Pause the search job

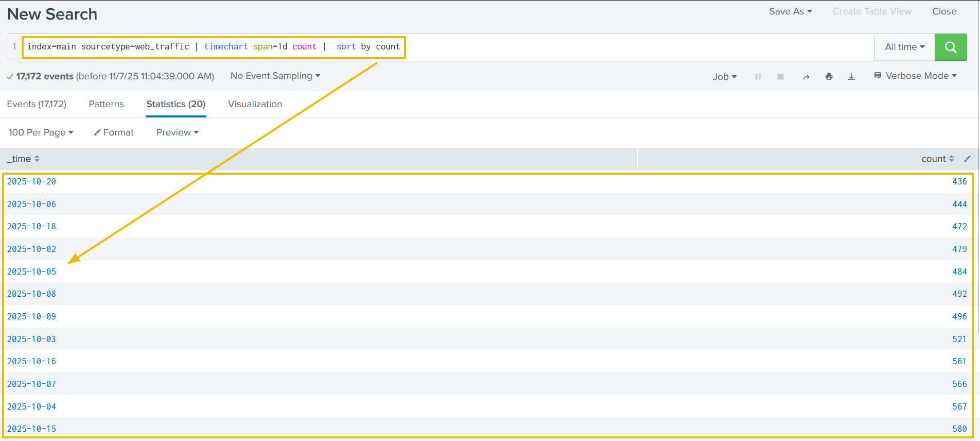[758, 77]
